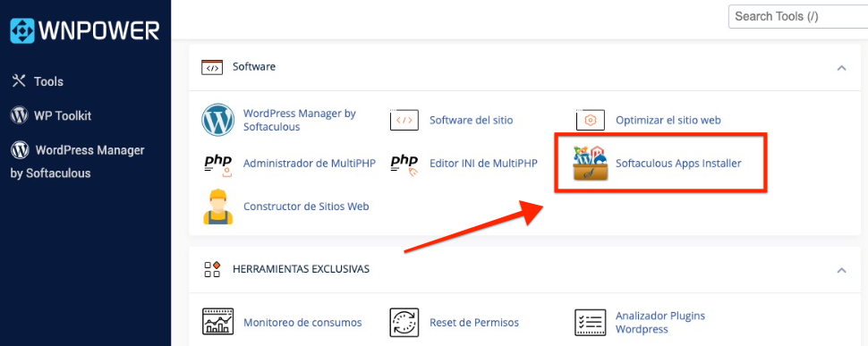Focus the Search Tools input field

797,17
